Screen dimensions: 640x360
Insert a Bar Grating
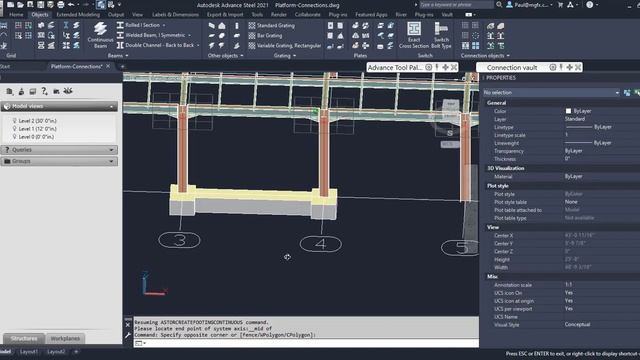265,36
